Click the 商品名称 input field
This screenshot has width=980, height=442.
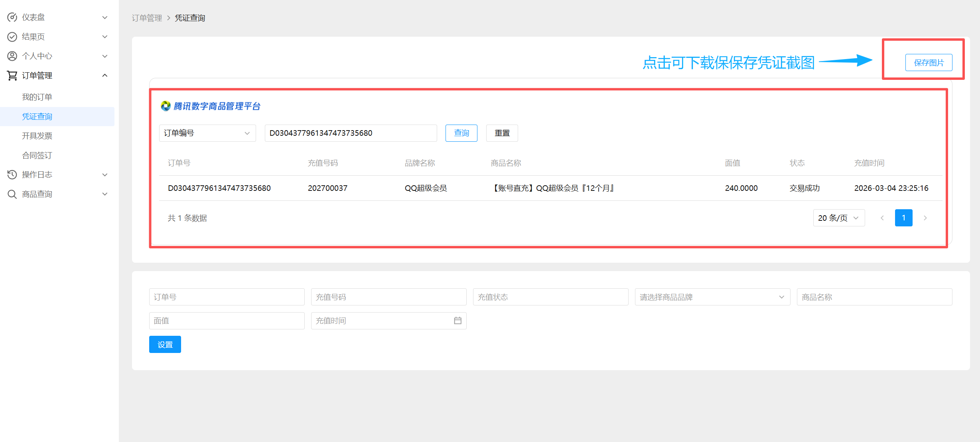874,297
